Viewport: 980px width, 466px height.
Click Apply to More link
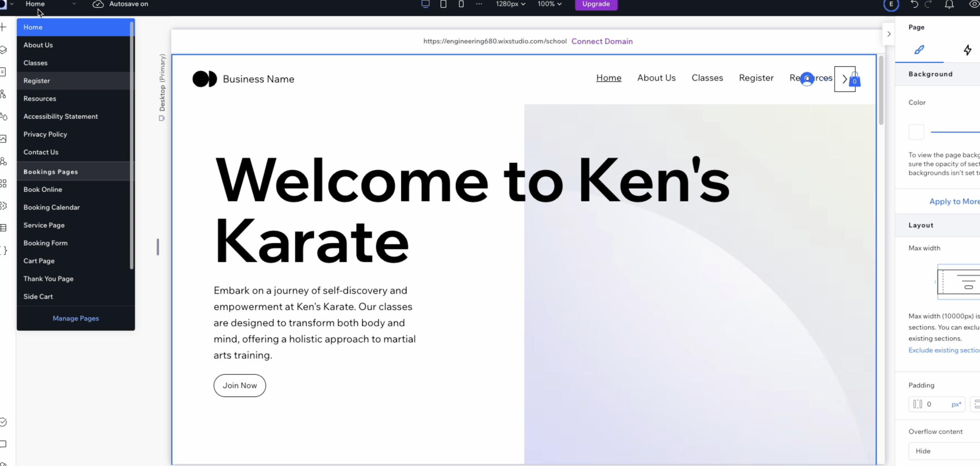click(x=954, y=201)
